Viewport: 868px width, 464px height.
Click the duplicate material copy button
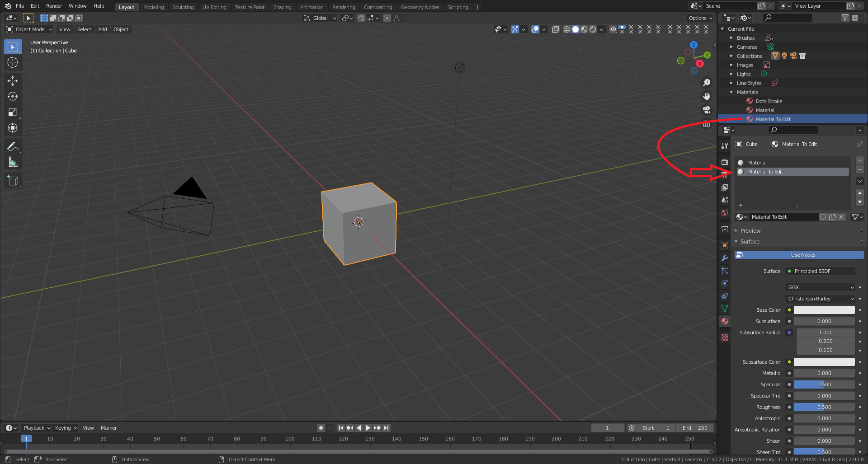click(832, 217)
